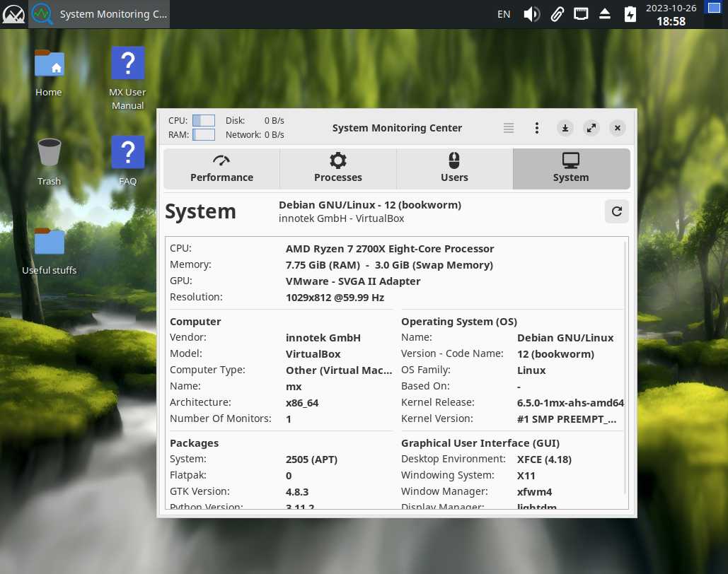Open the three-dot main menu
Viewport: 728px width, 574px height.
537,128
